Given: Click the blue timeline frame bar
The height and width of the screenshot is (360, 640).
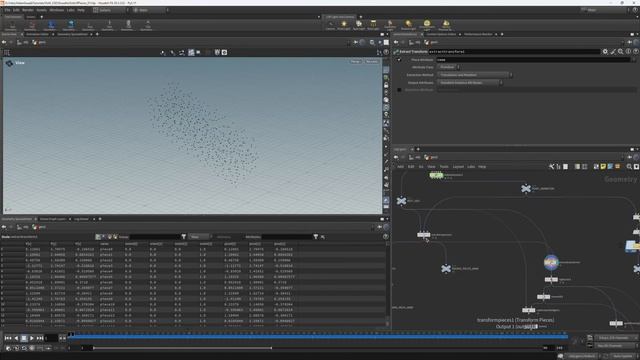Looking at the screenshot, I should (x=318, y=336).
